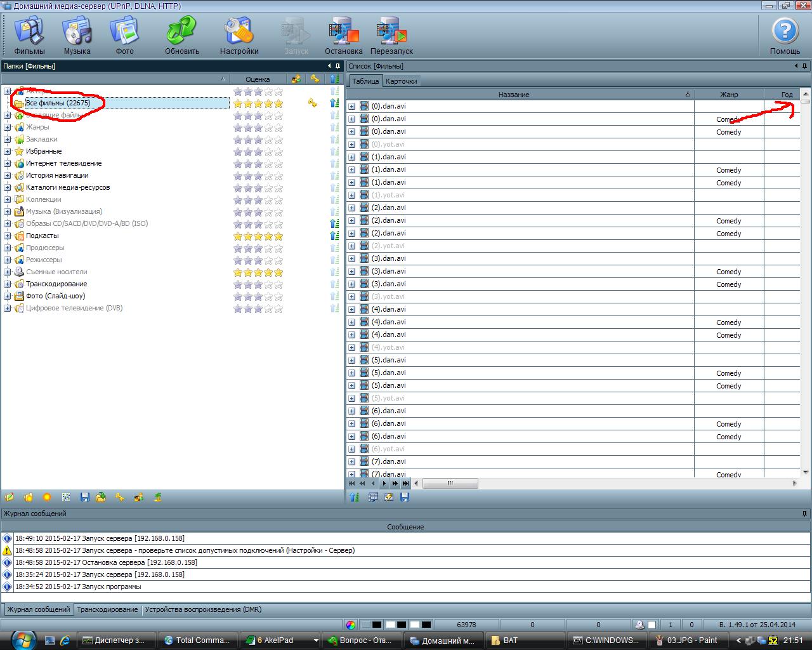Open Устройства воспроизведения (DMR) tab
This screenshot has height=650, width=812.
tap(203, 609)
